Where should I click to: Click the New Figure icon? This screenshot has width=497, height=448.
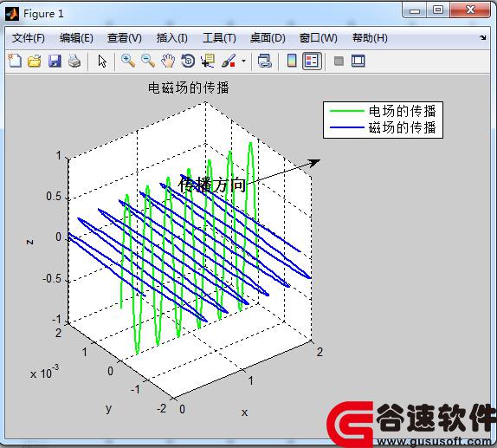tap(15, 61)
